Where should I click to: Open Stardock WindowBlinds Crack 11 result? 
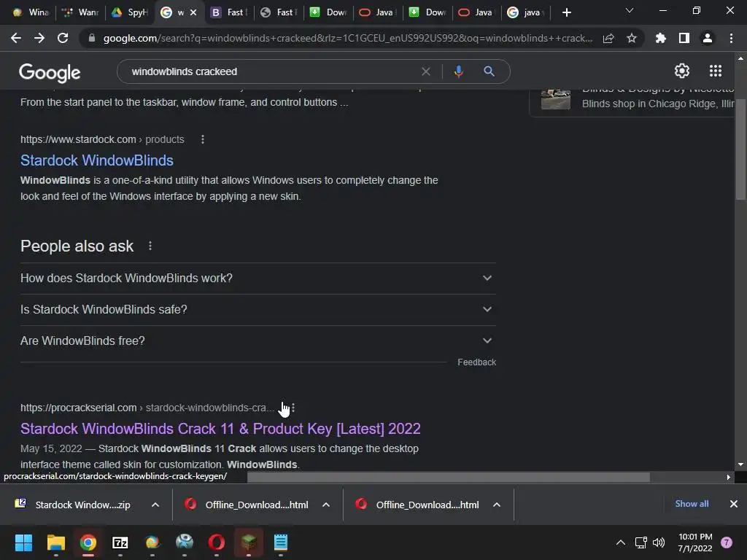pyautogui.click(x=220, y=429)
